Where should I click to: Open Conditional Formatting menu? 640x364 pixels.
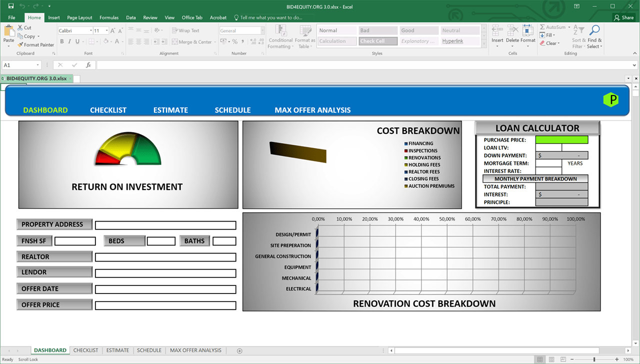pos(280,36)
